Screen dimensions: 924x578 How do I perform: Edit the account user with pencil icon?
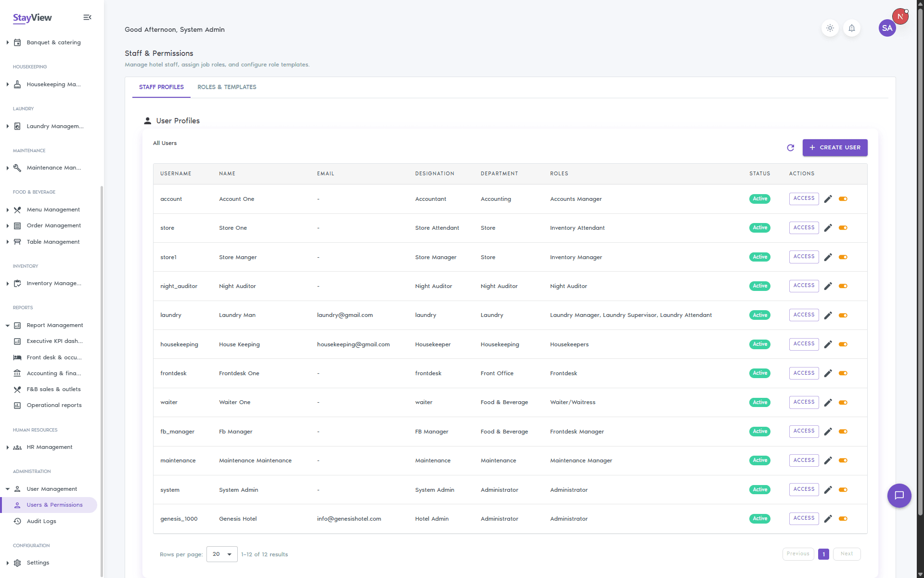pyautogui.click(x=828, y=199)
